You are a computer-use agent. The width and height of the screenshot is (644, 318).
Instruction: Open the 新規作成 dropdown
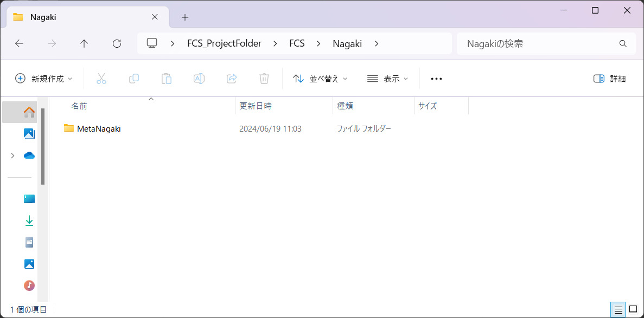(x=43, y=79)
